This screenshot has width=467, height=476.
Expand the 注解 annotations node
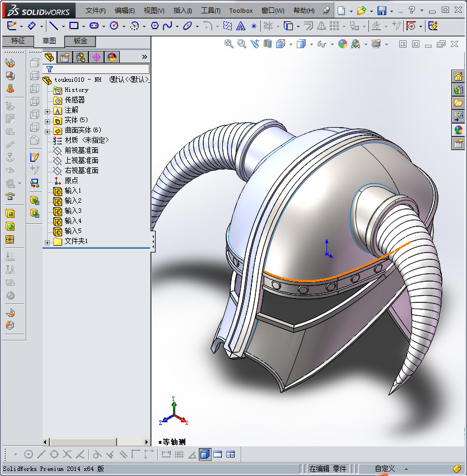pos(47,110)
